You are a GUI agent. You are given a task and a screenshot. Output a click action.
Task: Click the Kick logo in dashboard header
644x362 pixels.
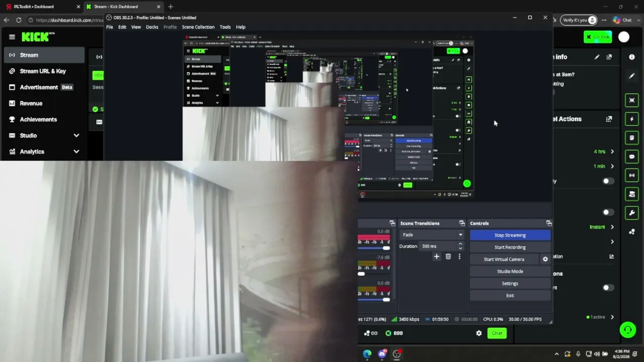(x=38, y=37)
